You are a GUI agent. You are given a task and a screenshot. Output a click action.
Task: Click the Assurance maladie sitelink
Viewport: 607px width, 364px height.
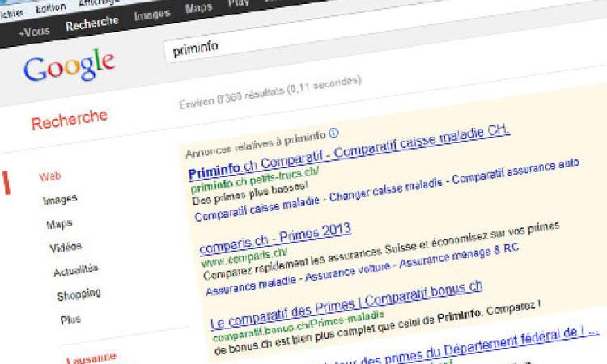pyautogui.click(x=251, y=286)
